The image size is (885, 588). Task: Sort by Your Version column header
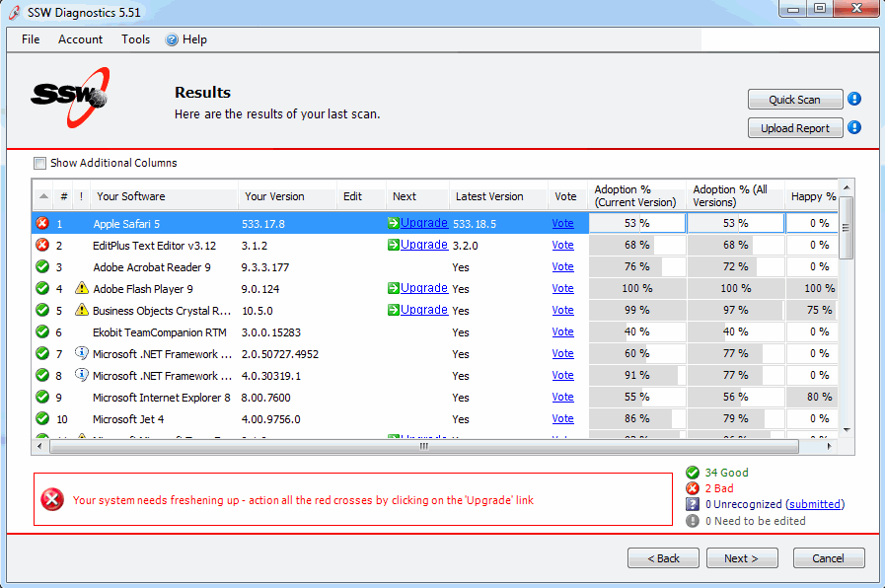point(287,196)
